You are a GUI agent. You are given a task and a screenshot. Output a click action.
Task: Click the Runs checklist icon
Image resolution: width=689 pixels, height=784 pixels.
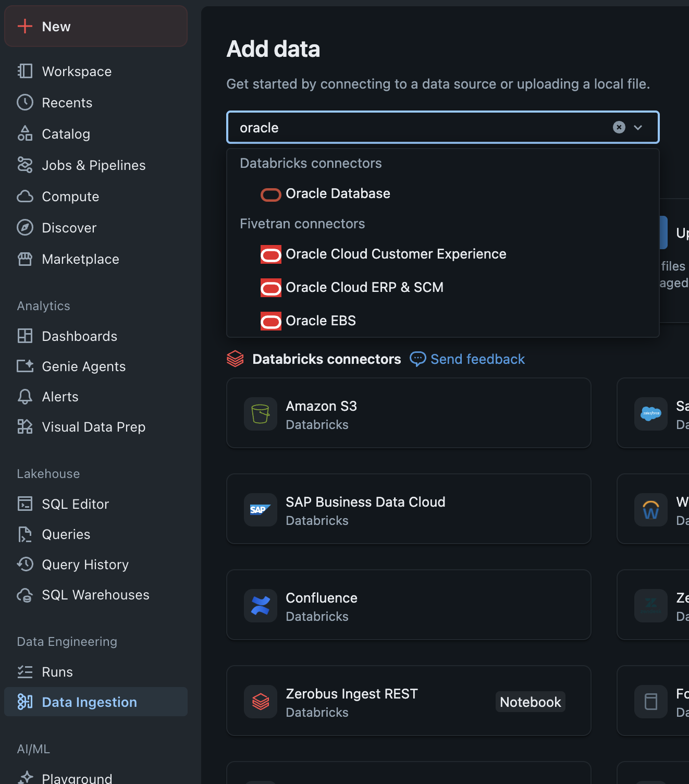point(25,671)
